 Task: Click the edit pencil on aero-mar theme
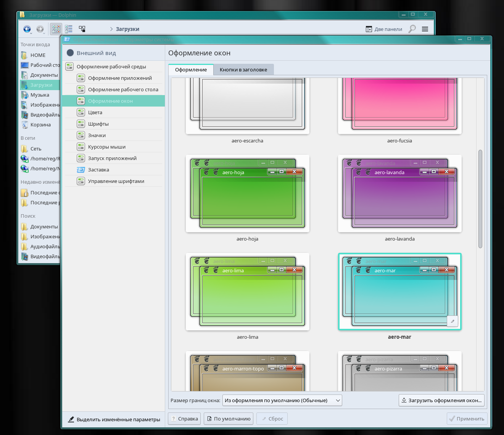point(452,321)
